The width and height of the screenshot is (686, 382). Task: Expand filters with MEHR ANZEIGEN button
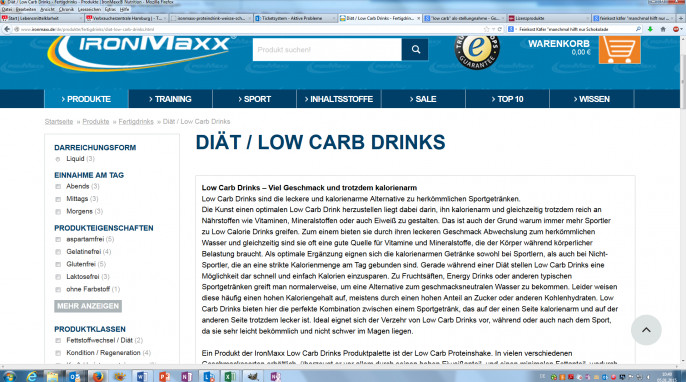point(88,306)
